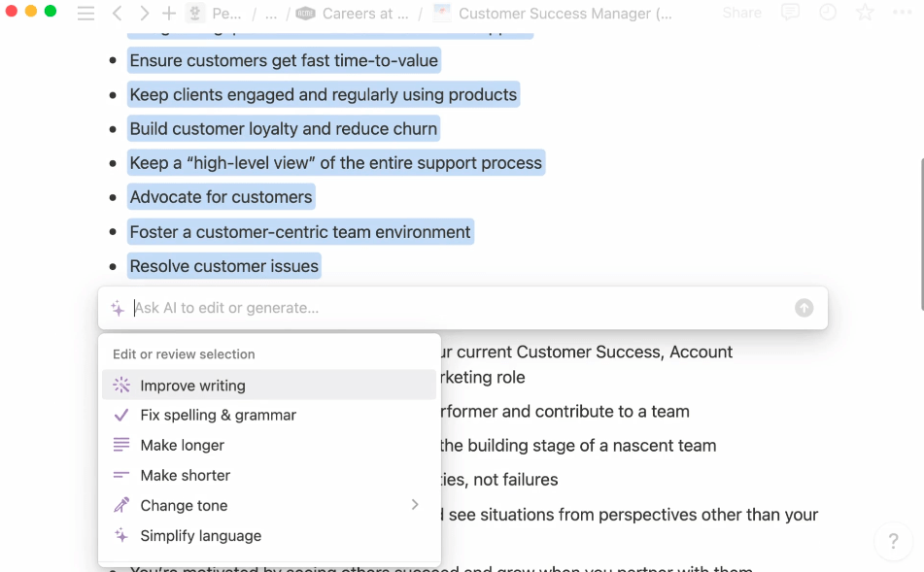Favorite this page with the star

864,13
